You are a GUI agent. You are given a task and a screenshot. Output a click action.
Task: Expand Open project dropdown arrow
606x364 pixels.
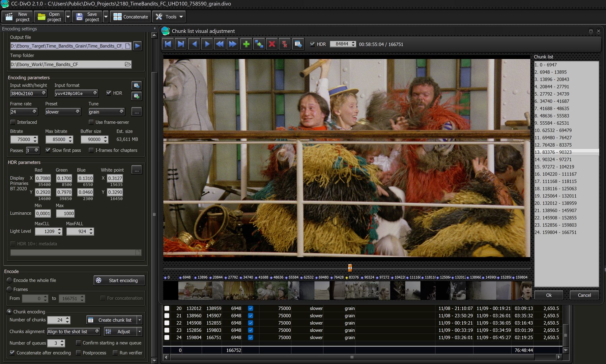tap(68, 17)
